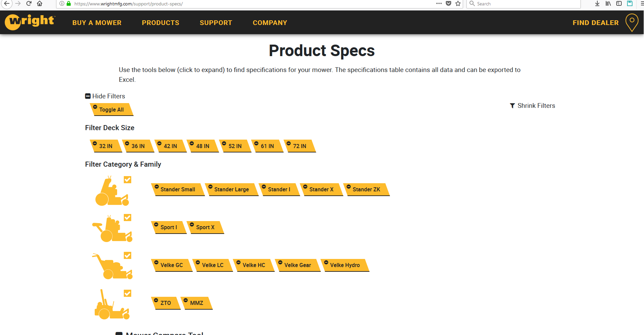Bookmark this page with the star icon

coord(458,3)
